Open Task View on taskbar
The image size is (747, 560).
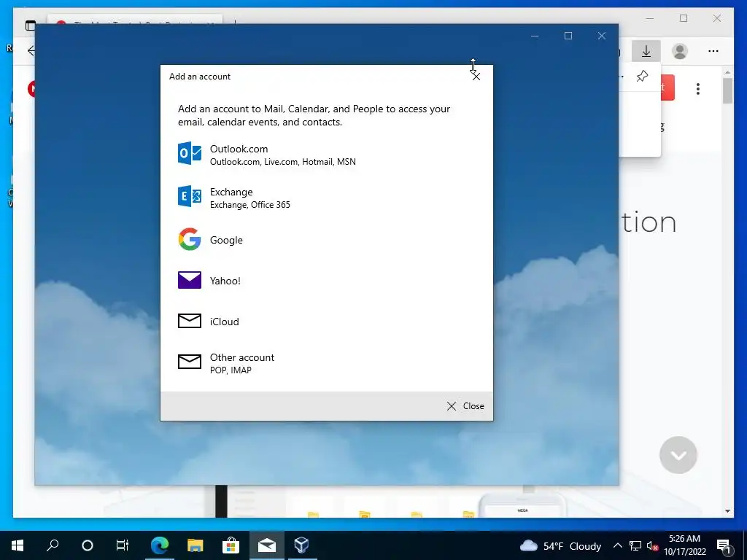pos(123,545)
